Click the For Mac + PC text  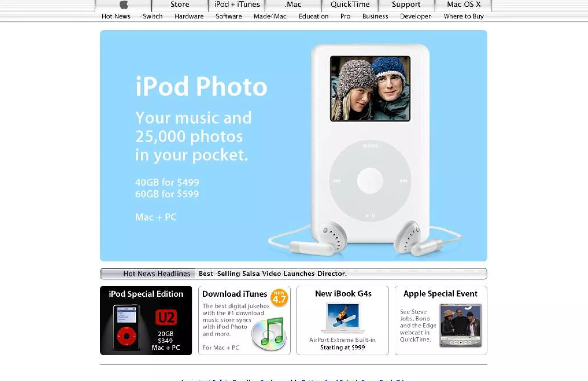pyautogui.click(x=221, y=348)
